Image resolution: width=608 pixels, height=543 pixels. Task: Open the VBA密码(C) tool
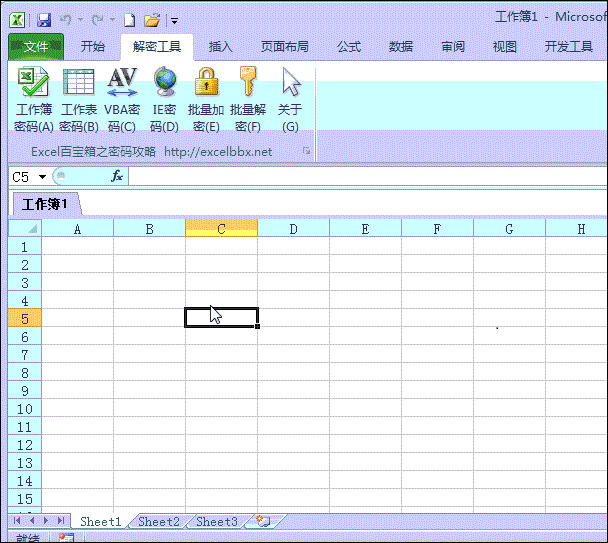point(122,100)
